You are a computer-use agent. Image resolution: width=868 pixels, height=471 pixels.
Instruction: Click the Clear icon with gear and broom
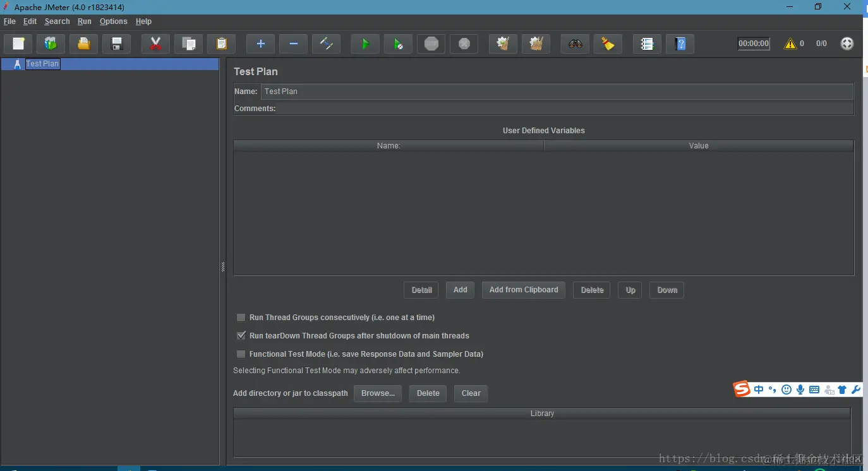503,44
